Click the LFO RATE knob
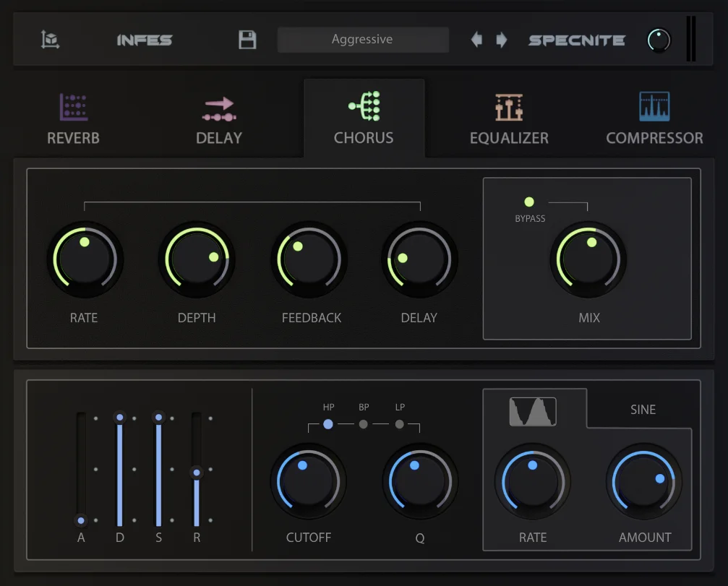Viewport: 728px width, 586px height. tap(533, 481)
